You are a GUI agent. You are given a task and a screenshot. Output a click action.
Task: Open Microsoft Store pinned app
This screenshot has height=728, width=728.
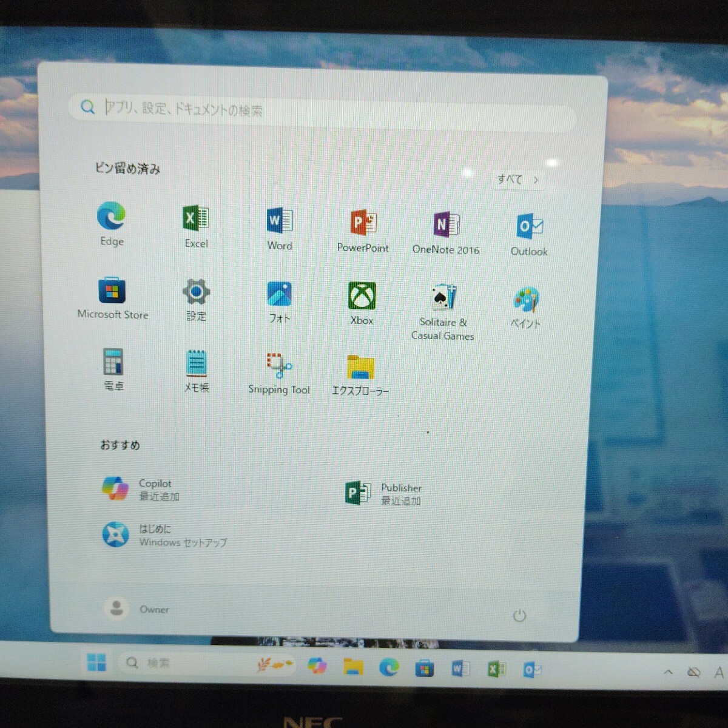click(x=112, y=297)
